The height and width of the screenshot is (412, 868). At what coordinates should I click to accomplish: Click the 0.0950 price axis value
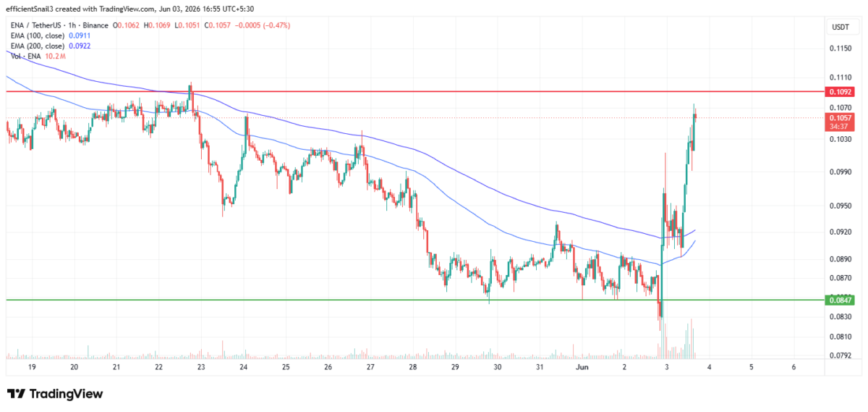click(841, 206)
